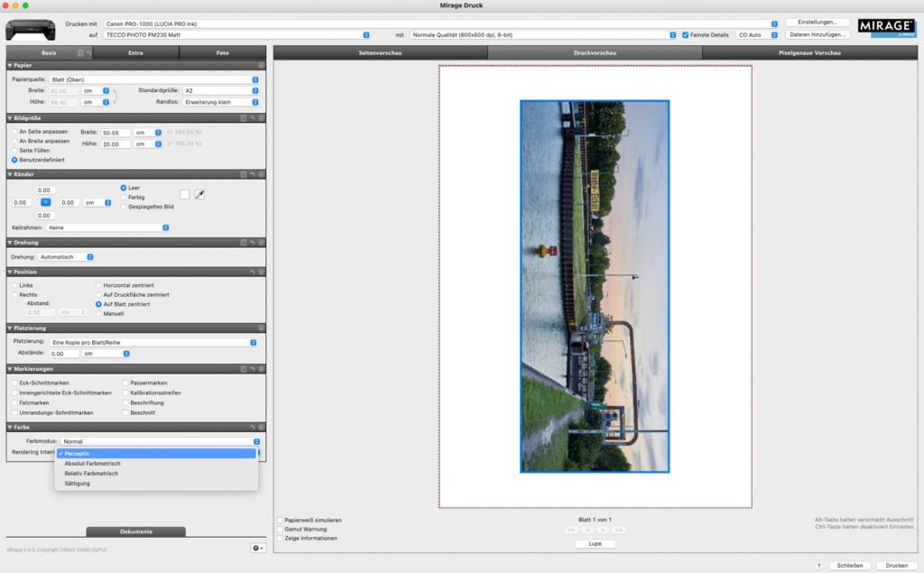Choose Farbig border option
Image resolution: width=924 pixels, height=573 pixels.
(x=124, y=197)
